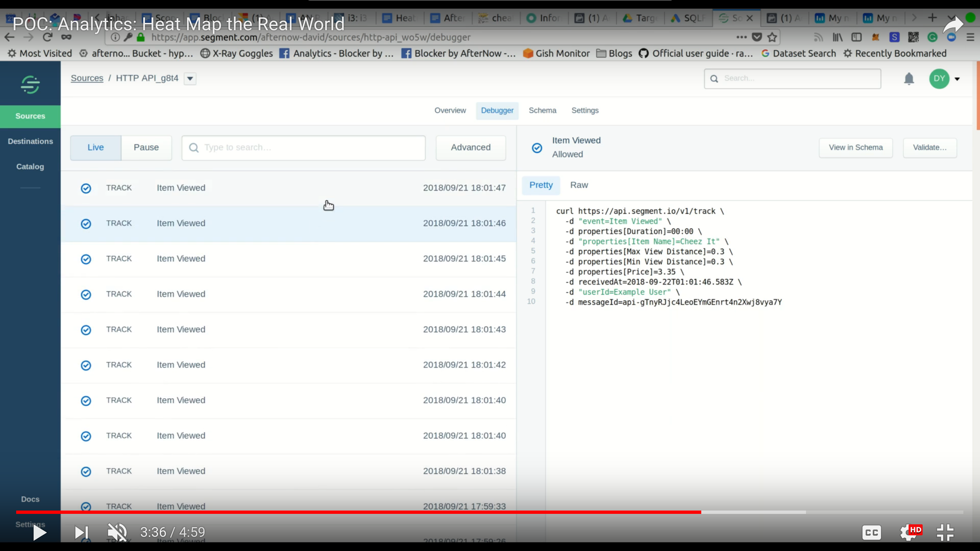
Task: Expand the HTTP API source dropdown
Action: 190,78
